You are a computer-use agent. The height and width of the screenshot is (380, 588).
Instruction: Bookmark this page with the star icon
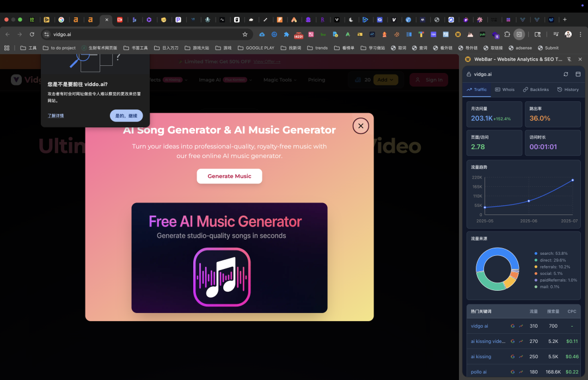(x=245, y=34)
